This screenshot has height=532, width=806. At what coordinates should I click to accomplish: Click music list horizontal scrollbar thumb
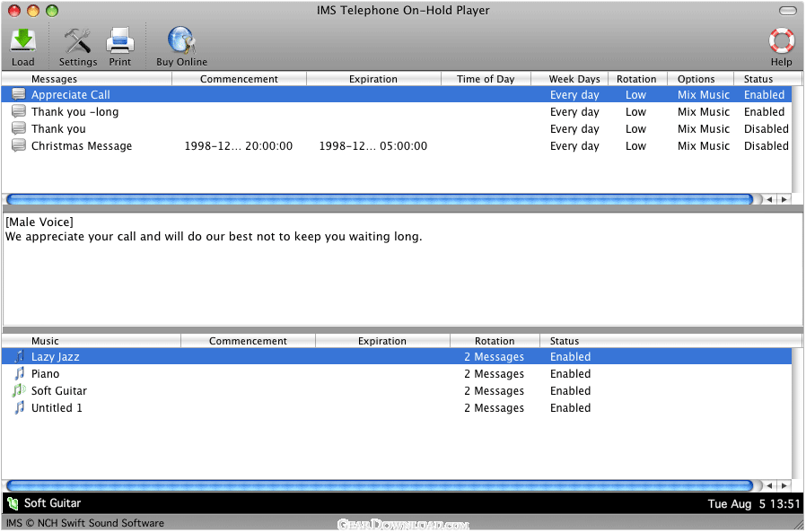click(381, 485)
